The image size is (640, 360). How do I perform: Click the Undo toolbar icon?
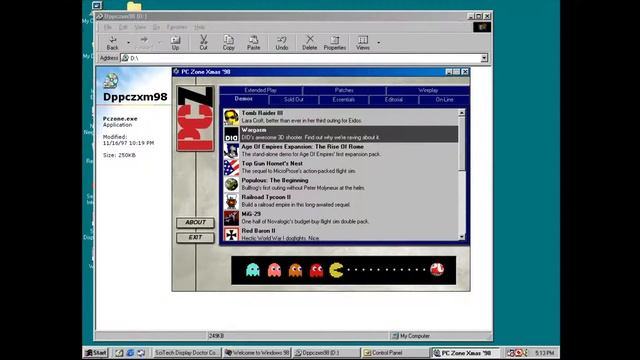click(282, 42)
